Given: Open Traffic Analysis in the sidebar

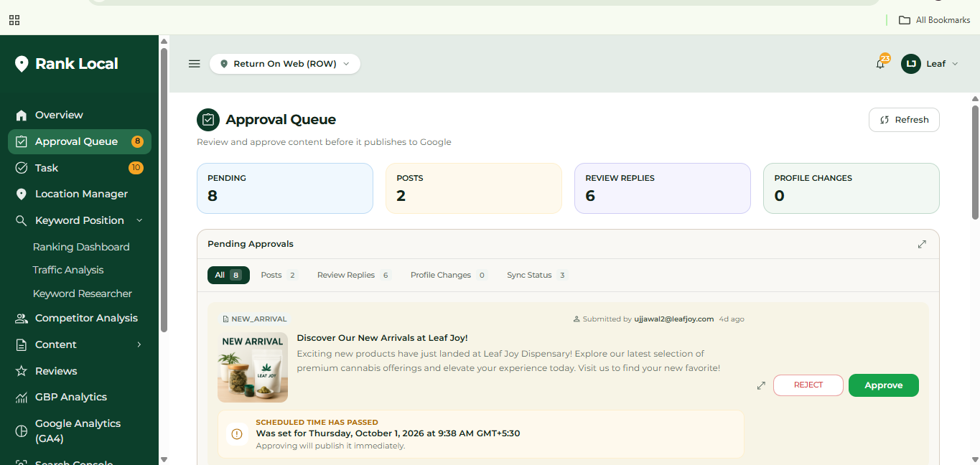Looking at the screenshot, I should [68, 271].
